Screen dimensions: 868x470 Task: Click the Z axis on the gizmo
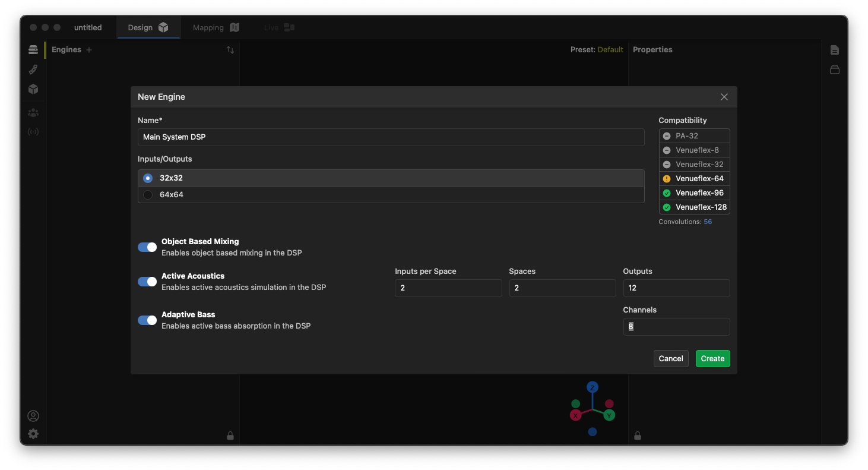592,387
